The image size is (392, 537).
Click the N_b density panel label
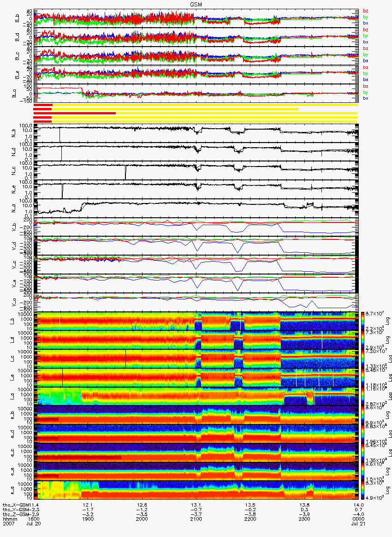pos(14,134)
